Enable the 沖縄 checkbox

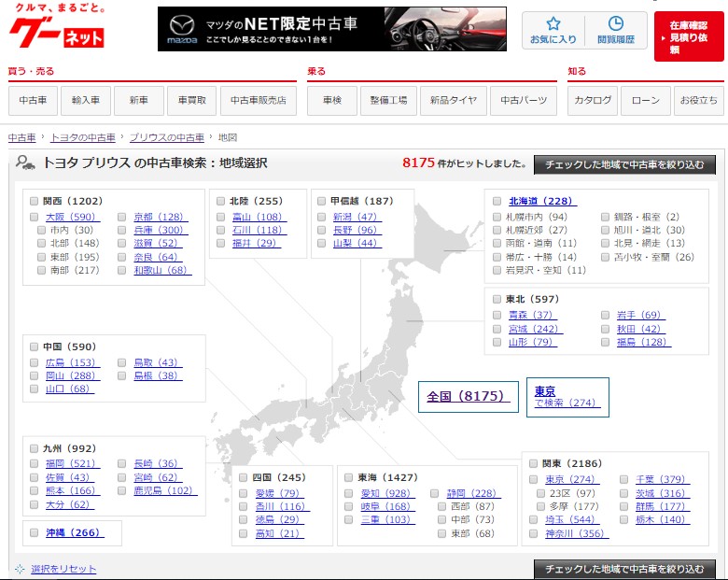click(35, 533)
